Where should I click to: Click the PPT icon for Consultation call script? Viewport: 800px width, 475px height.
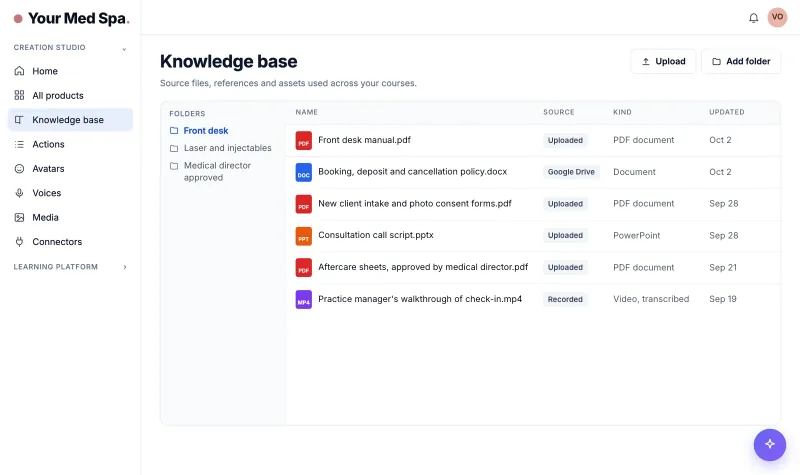[304, 236]
